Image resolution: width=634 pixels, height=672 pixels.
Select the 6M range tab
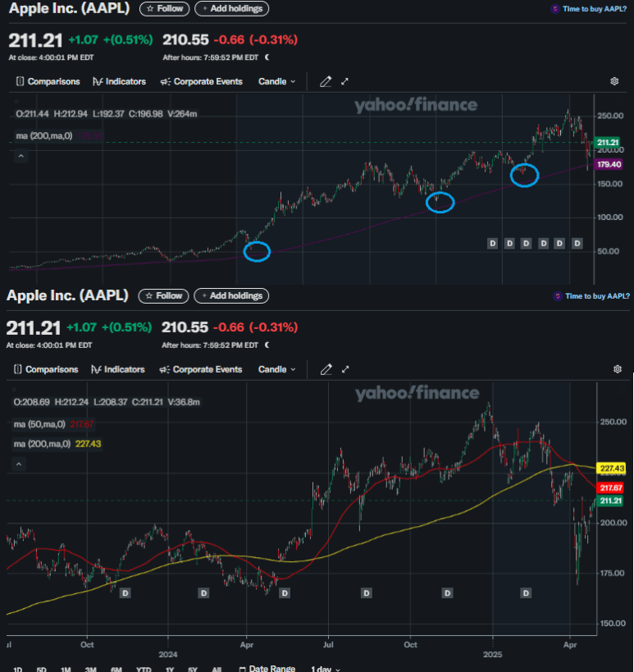pos(116,669)
